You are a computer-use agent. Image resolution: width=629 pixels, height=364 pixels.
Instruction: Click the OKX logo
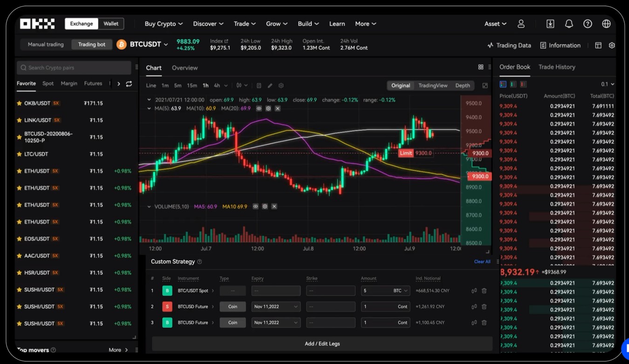(37, 24)
